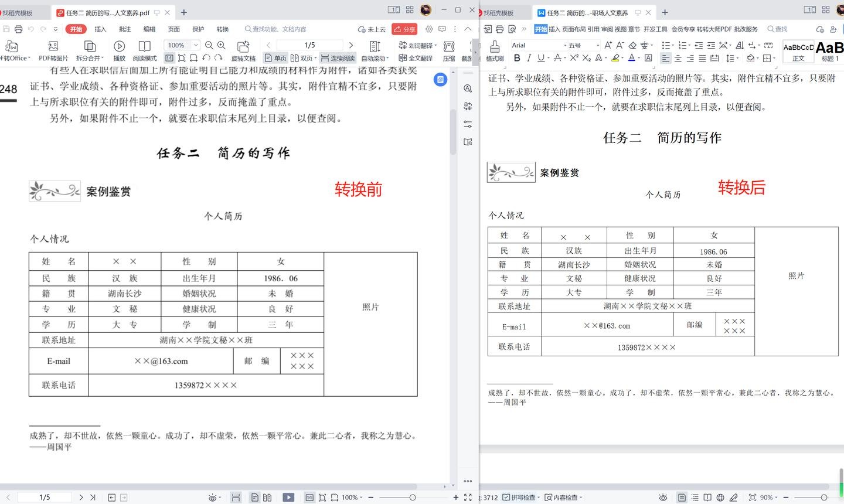Viewport: 844px width, 504px height.
Task: Start slideshow with 播放 icon
Action: pyautogui.click(x=119, y=50)
